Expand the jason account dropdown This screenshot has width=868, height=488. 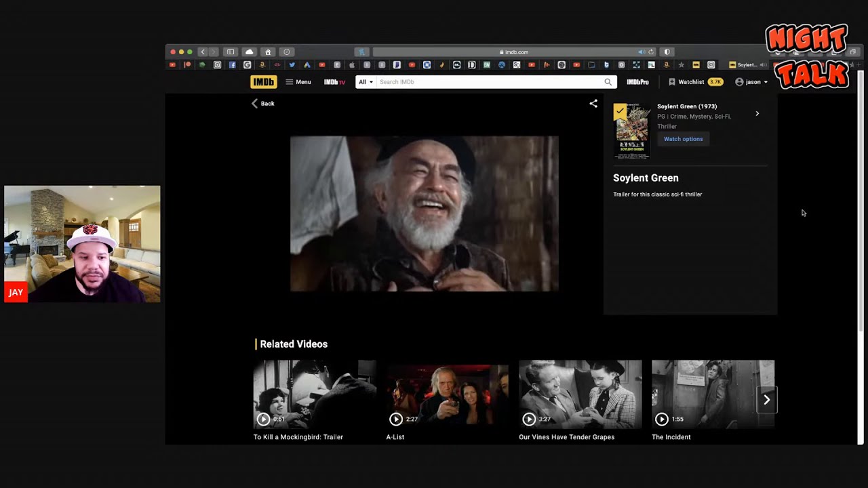pos(751,82)
